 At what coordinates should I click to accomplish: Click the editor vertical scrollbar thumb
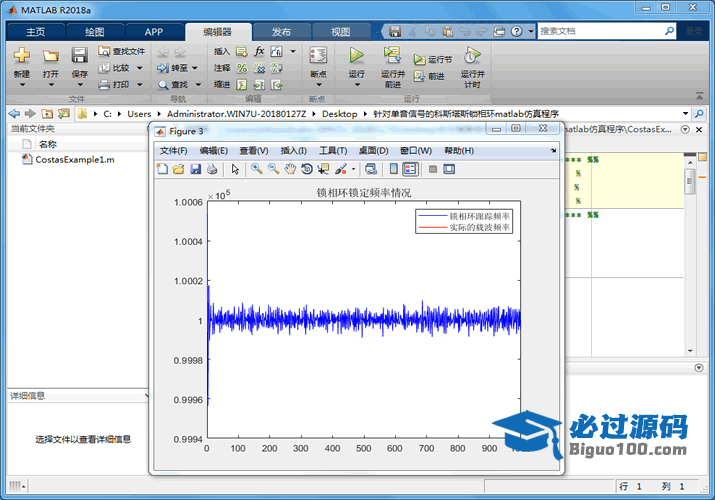coord(689,180)
